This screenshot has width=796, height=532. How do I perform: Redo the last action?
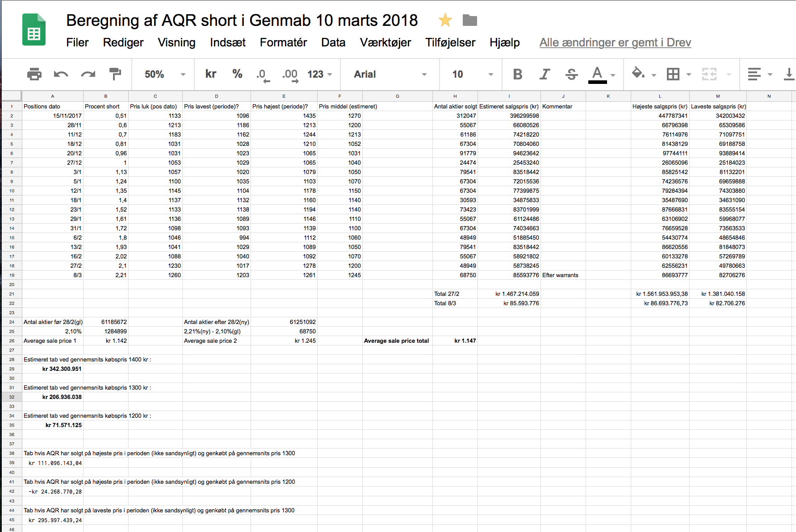pos(88,74)
